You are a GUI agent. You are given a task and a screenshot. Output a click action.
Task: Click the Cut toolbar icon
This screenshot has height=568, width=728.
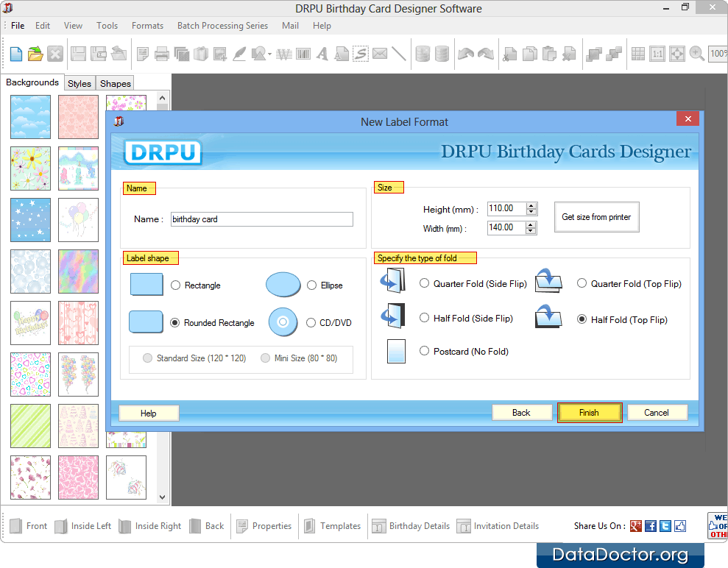(510, 54)
